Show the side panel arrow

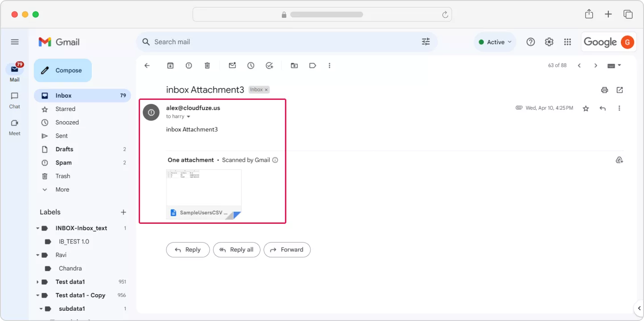[x=639, y=308]
